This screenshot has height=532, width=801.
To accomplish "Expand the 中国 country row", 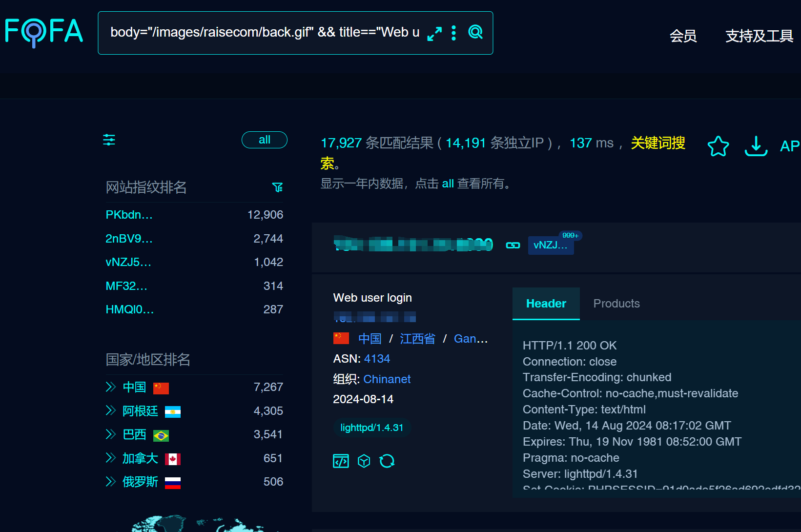I will (x=111, y=387).
